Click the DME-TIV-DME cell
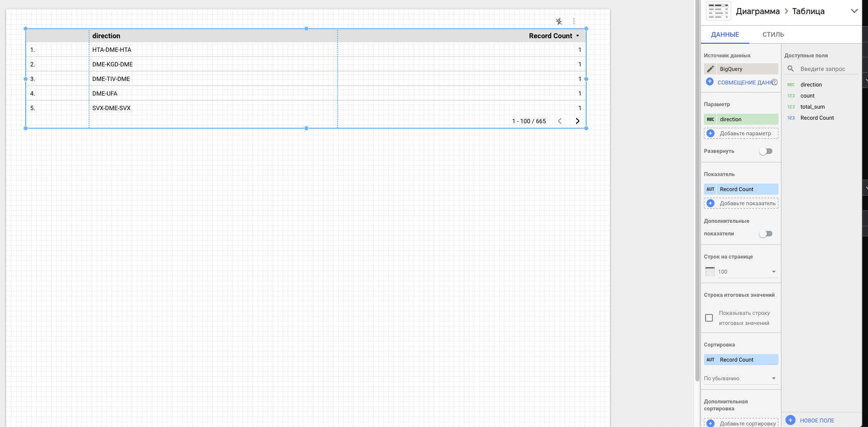Screen dimensions: 868x427 click(111, 79)
